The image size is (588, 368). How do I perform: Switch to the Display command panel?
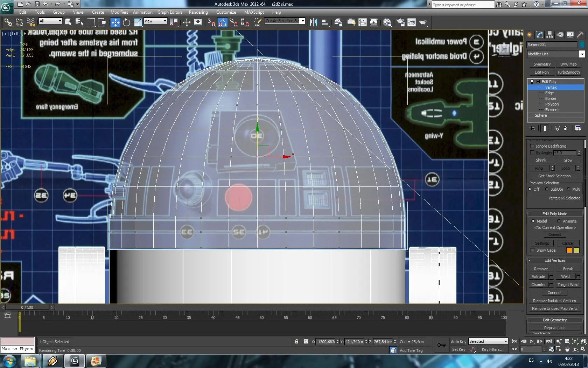coord(570,34)
